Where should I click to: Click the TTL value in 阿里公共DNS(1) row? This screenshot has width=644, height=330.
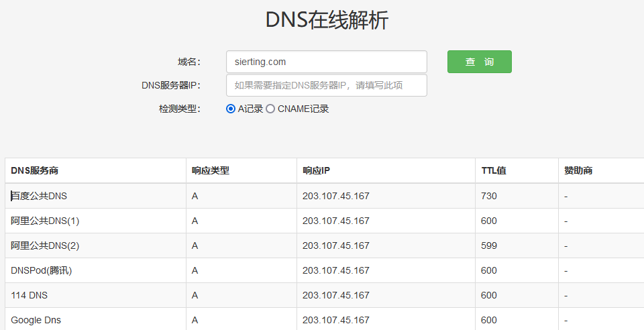click(x=489, y=221)
